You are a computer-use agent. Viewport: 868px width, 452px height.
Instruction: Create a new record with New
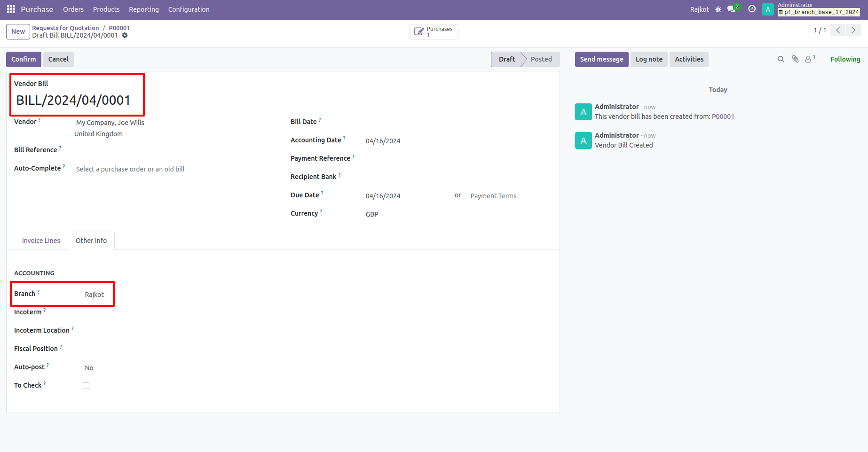[x=18, y=31]
